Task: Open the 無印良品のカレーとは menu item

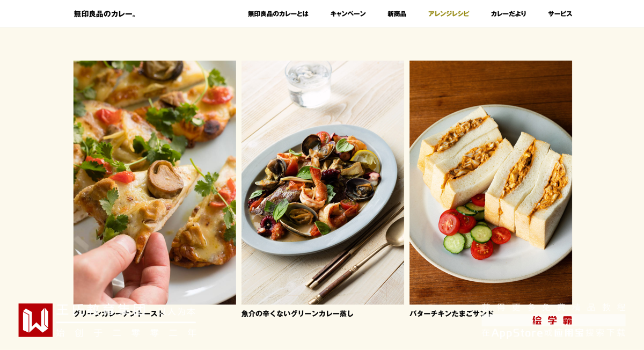Action: click(x=278, y=14)
